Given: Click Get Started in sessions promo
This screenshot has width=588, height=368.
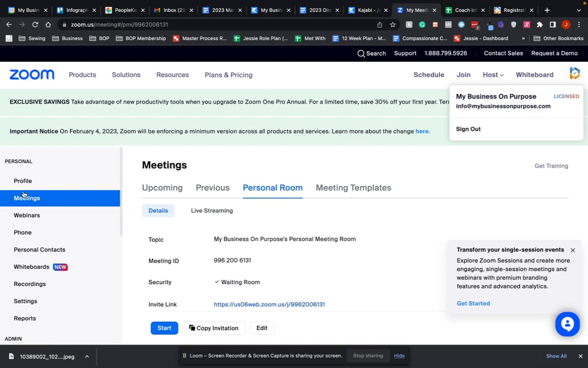Looking at the screenshot, I should click(473, 304).
